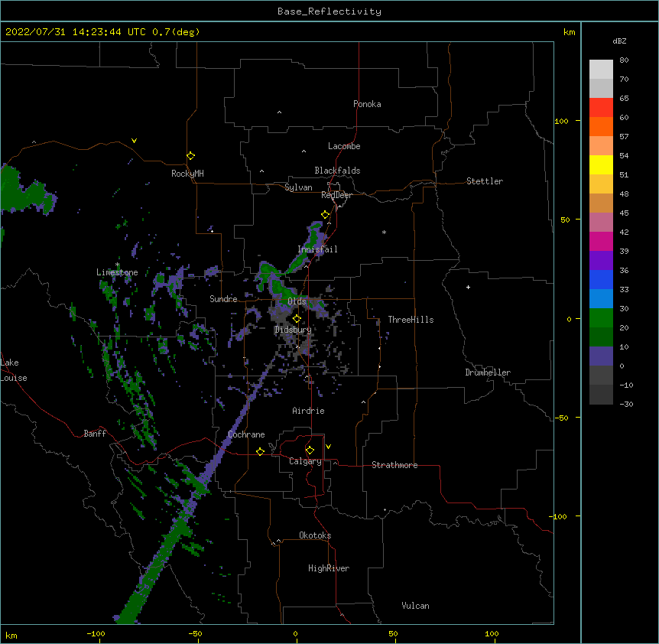Click the dark green 10-20 dBZ swatch
This screenshot has width=659, height=644.
[x=601, y=337]
